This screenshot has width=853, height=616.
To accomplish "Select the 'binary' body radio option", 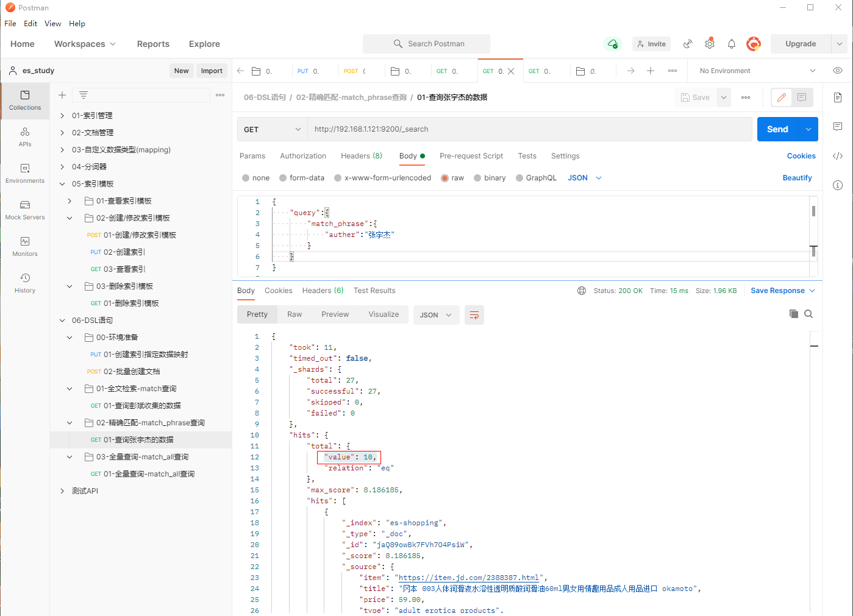I will (477, 178).
